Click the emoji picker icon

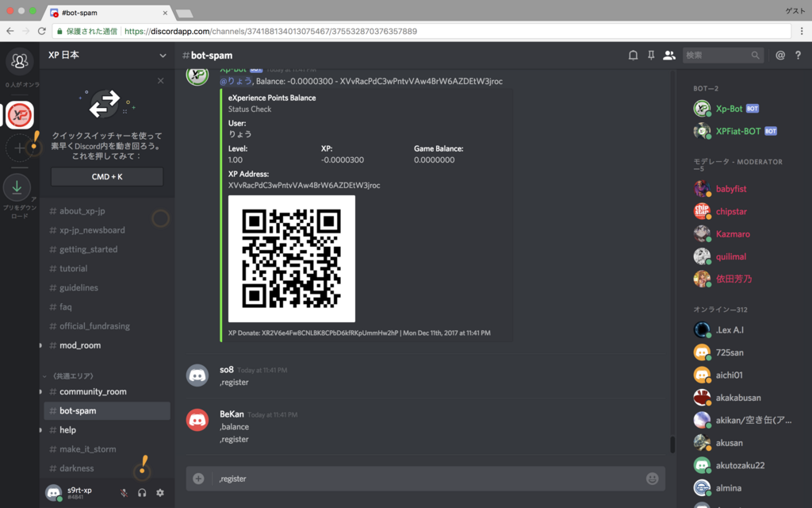click(x=652, y=479)
